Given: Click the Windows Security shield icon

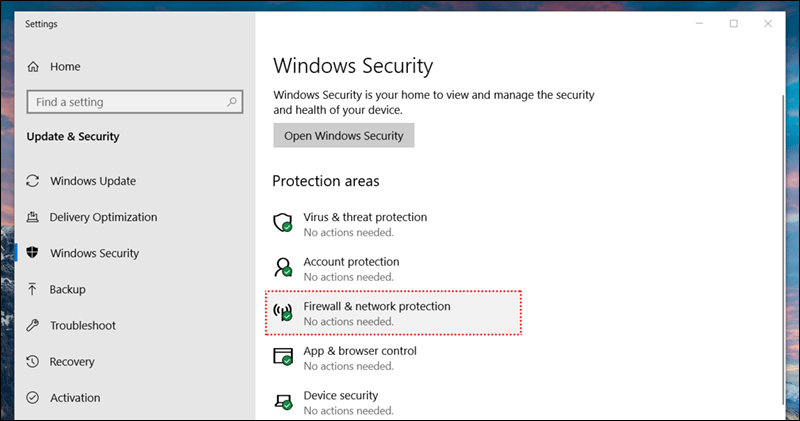Looking at the screenshot, I should (33, 253).
